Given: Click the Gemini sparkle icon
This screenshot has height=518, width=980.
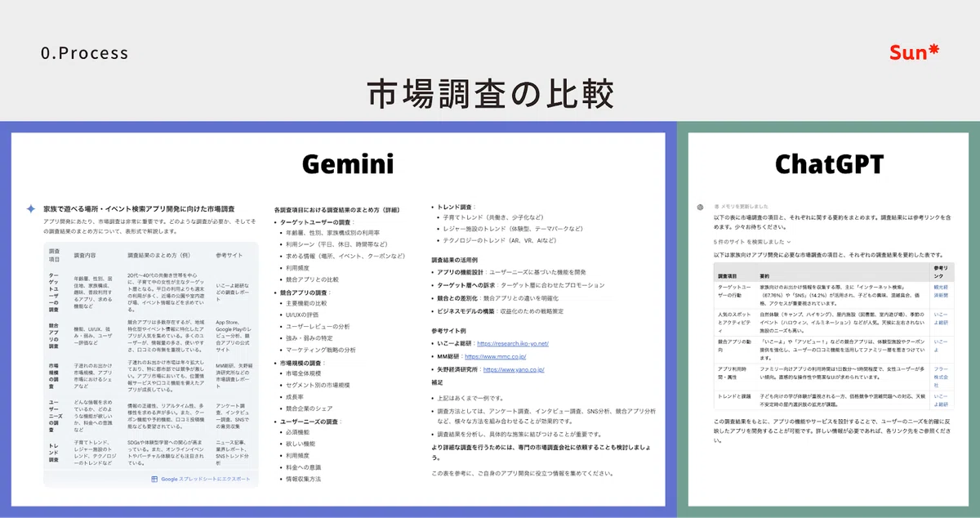Looking at the screenshot, I should 31,209.
